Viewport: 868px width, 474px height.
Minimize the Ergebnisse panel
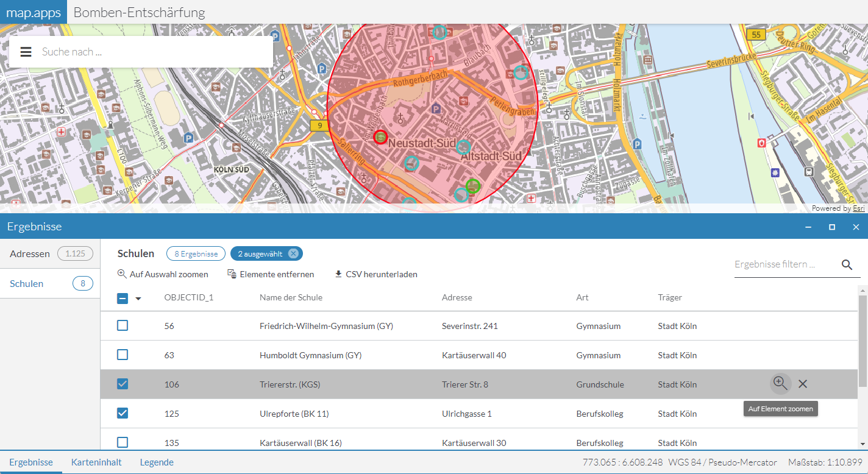pos(808,227)
